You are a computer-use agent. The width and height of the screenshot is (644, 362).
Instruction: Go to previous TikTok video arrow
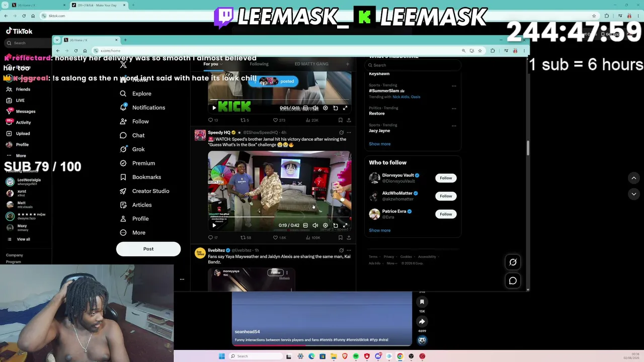634,178
